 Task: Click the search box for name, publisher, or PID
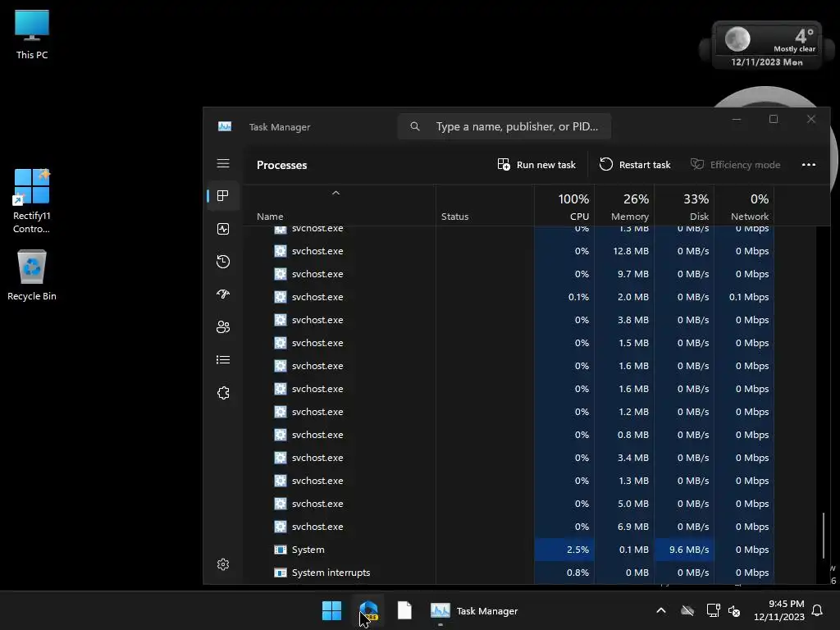click(504, 126)
